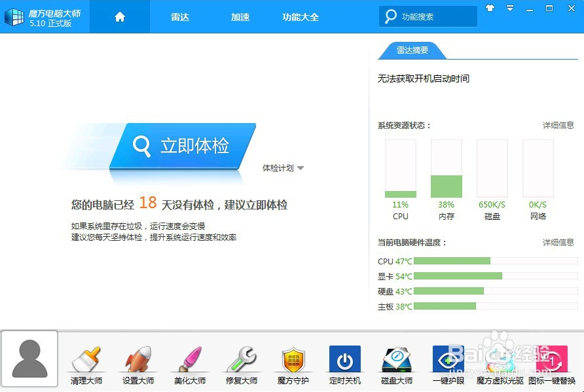Screen dimensions: 584x392
Task: Expand the 体检计划 checkup plan dropdown
Action: click(x=282, y=168)
